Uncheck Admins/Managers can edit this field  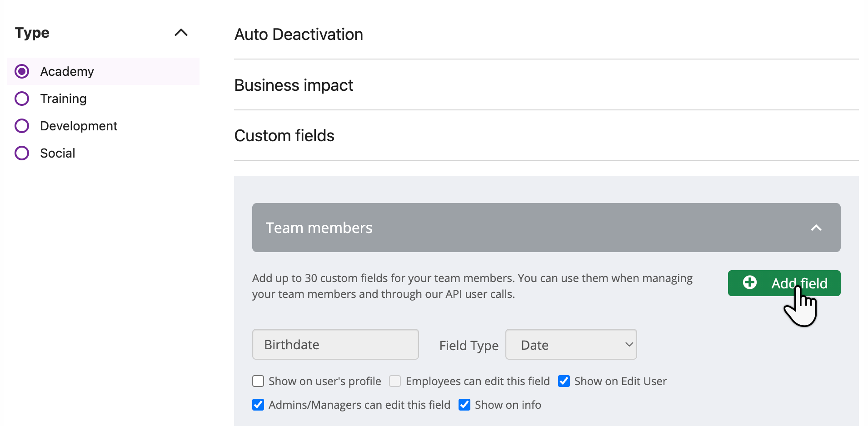(258, 405)
